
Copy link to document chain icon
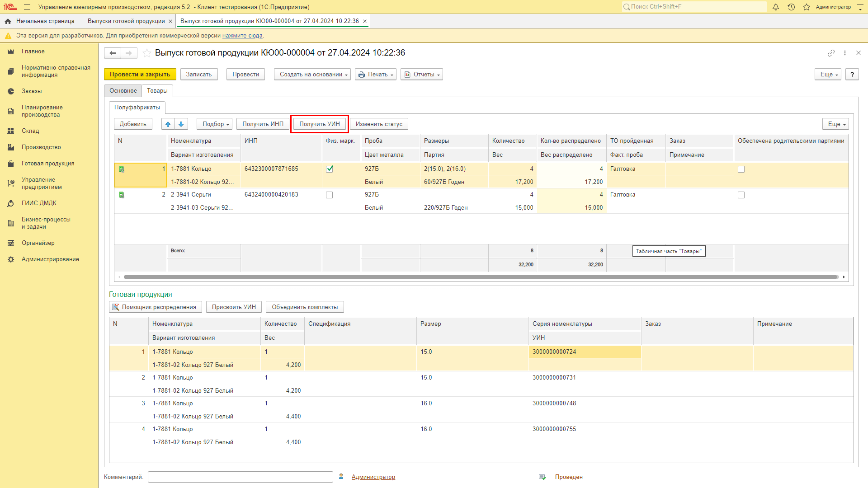click(x=831, y=53)
